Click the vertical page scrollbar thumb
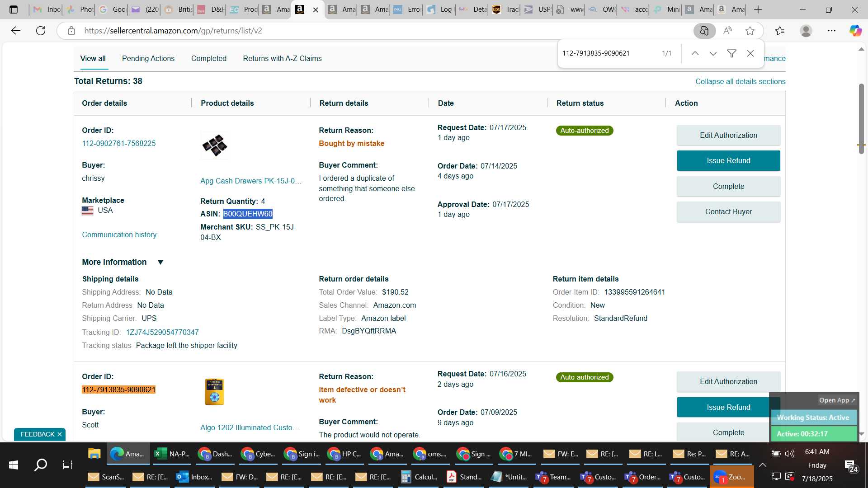868x488 pixels. (861, 118)
